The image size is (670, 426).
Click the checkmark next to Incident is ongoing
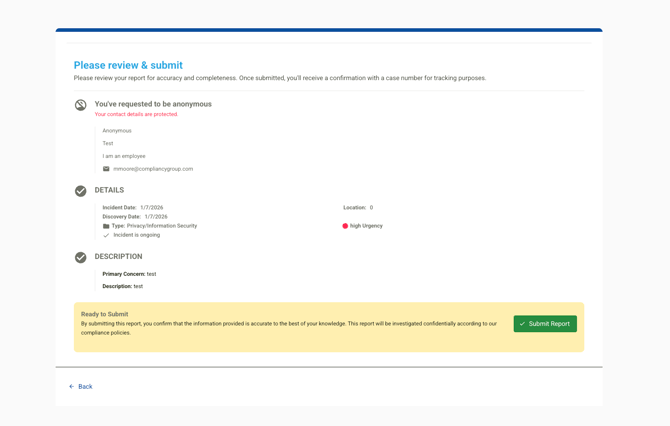(x=106, y=235)
